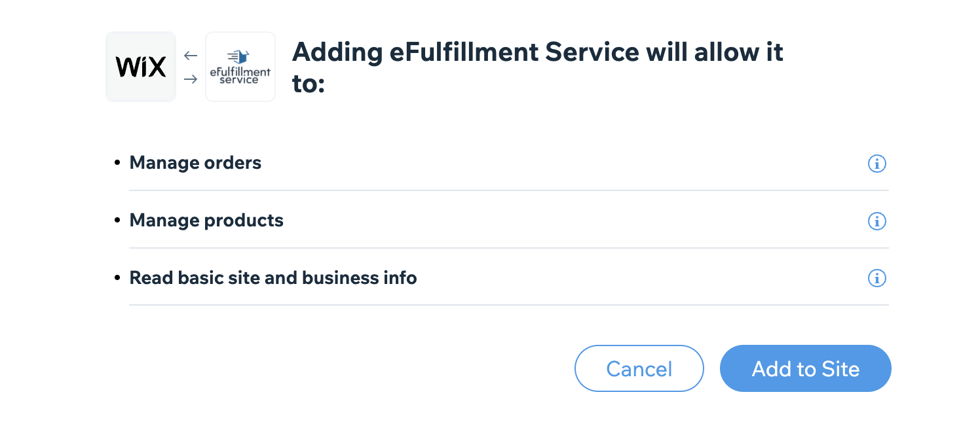Confirm with Add to Site button

[x=806, y=368]
